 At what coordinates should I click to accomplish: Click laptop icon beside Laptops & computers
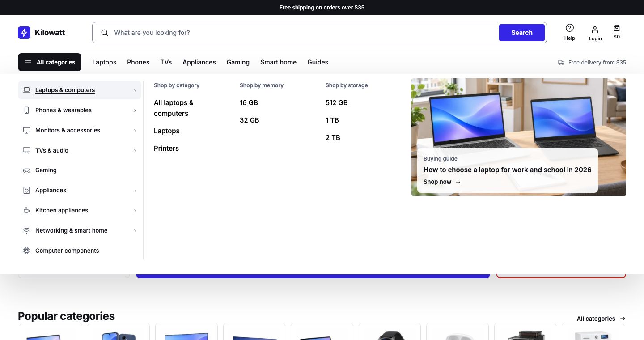26,90
